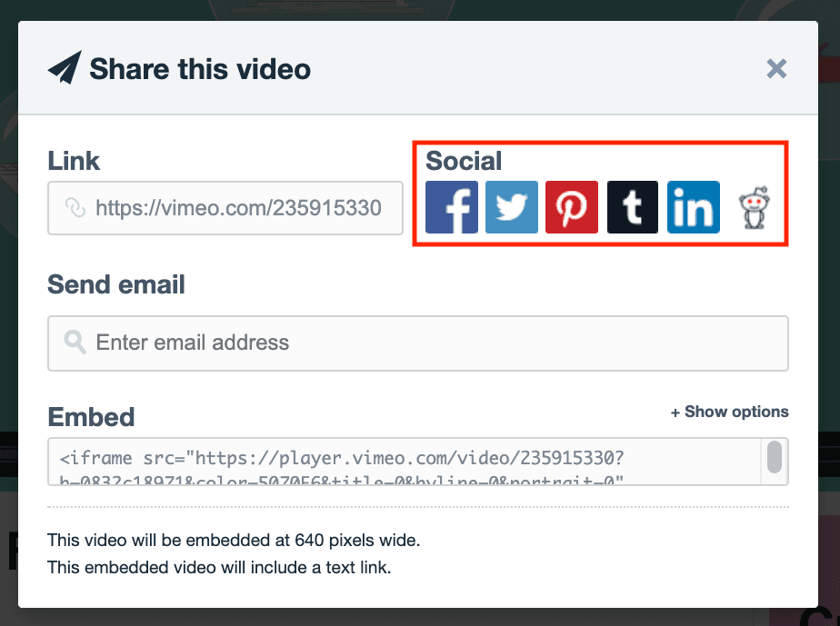Expand embed settings with Show options
Screen dimensions: 840x626
730,412
